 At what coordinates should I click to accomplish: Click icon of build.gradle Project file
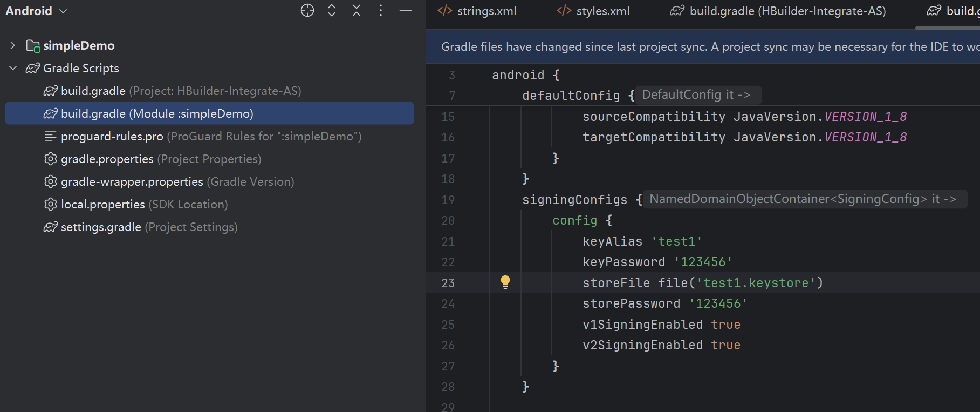click(51, 91)
